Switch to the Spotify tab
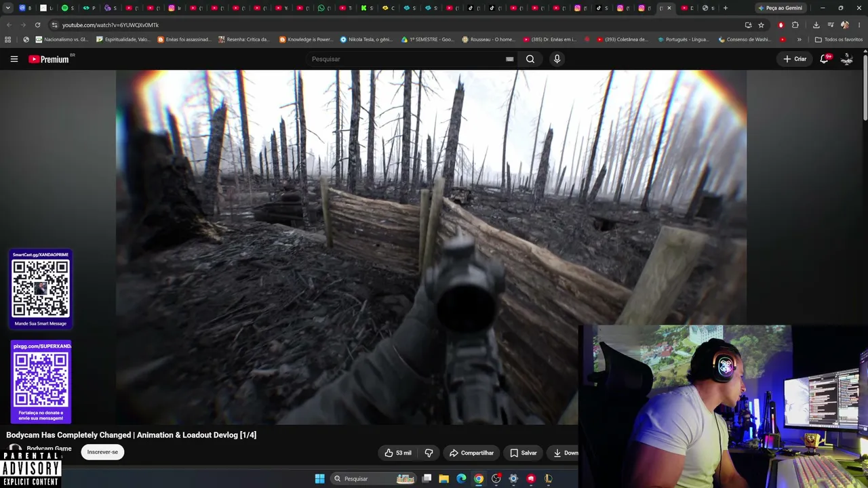This screenshot has width=868, height=488. [x=68, y=8]
